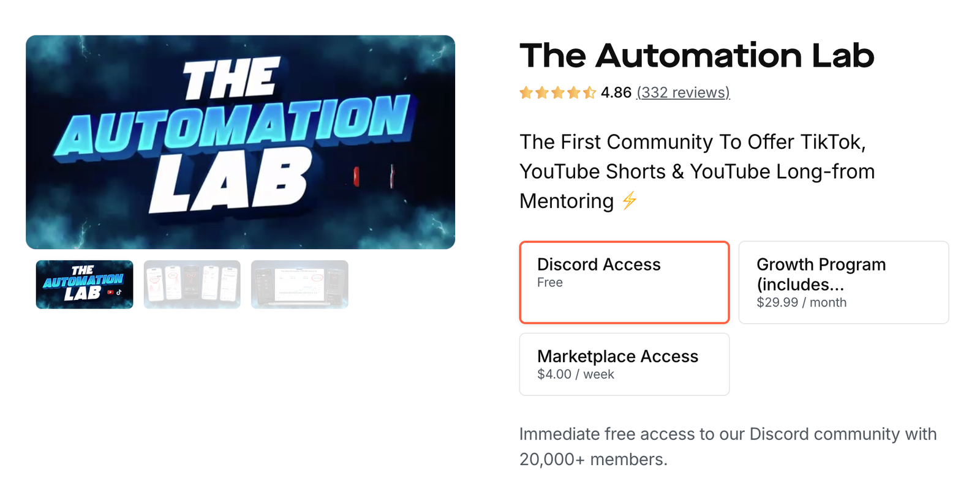The image size is (980, 492).
Task: Select the Marketplace Access weekly plan
Action: (624, 364)
